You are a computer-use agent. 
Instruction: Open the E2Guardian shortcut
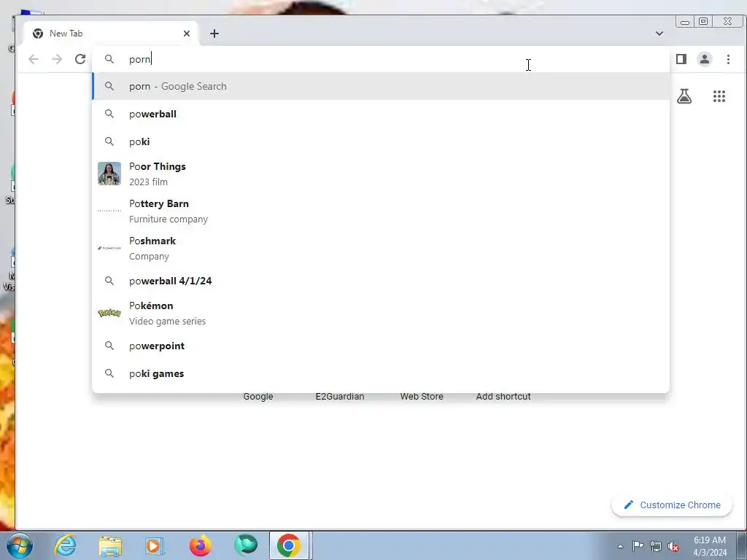[x=340, y=396]
